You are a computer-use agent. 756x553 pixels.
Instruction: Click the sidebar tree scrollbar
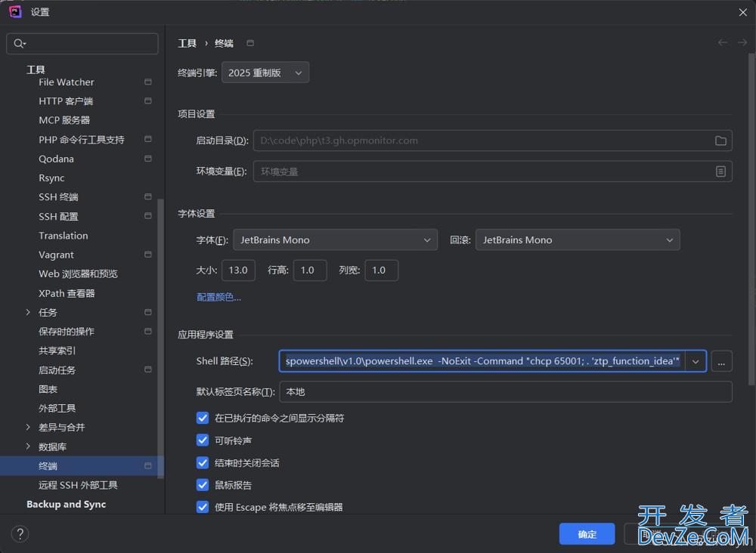coord(161,337)
